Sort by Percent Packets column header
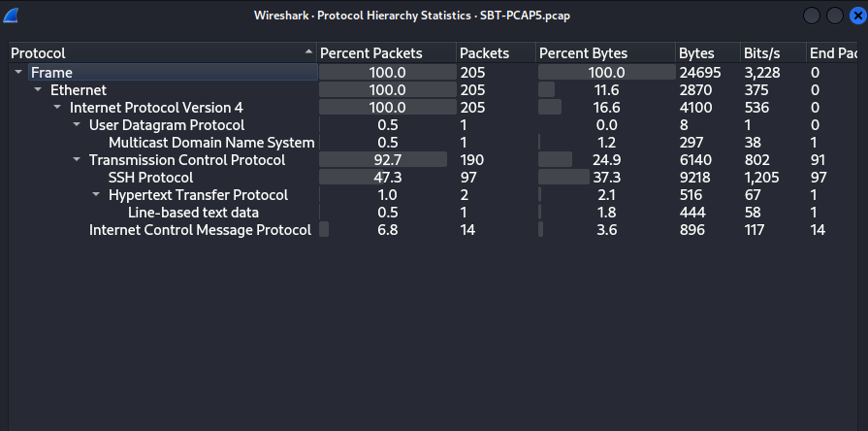Image resolution: width=868 pixels, height=431 pixels. [386, 53]
